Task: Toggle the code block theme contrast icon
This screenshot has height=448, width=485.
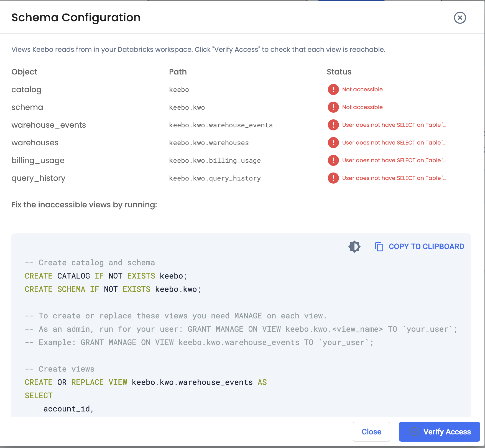Action: coord(354,246)
